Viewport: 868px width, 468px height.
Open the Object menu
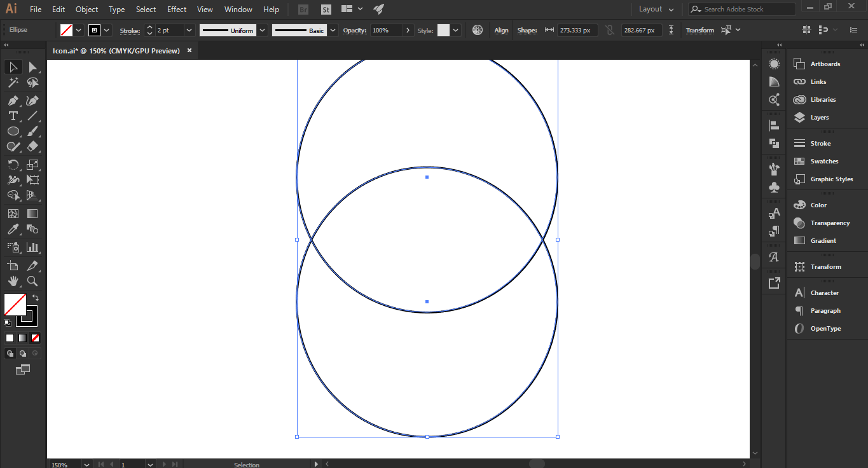[87, 9]
